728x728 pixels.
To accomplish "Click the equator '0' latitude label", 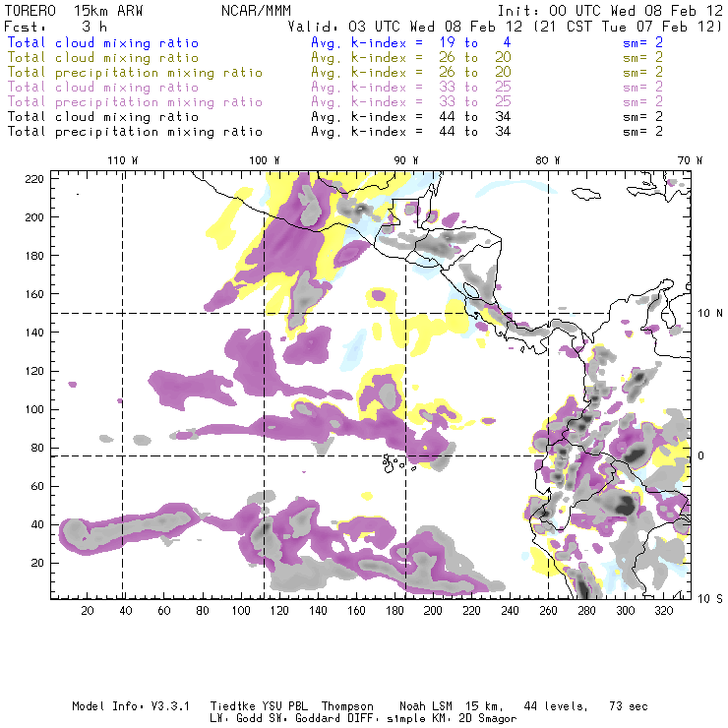I will click(x=701, y=455).
